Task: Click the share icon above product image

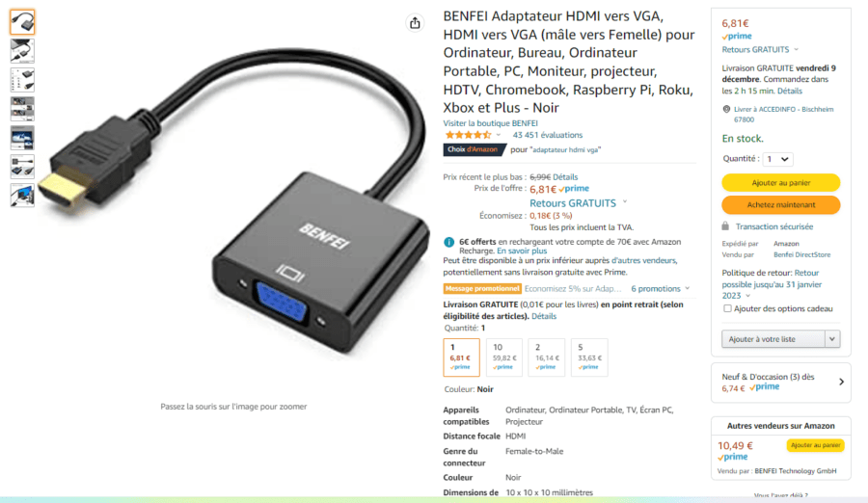Action: [x=415, y=23]
